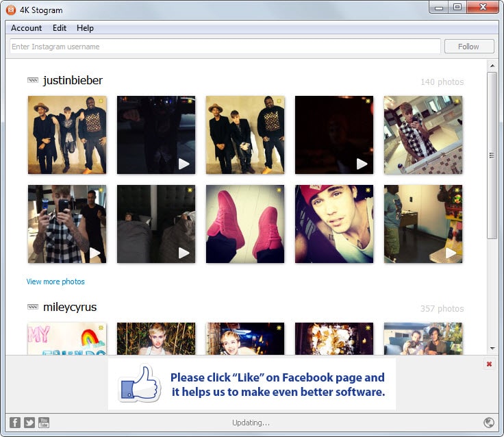504x437 pixels.
Task: Focus the Enter Instagram username field
Action: [x=225, y=47]
